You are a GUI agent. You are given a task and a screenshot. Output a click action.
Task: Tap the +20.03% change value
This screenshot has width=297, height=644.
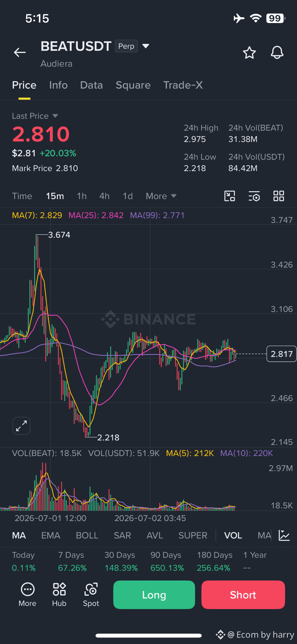(x=58, y=153)
